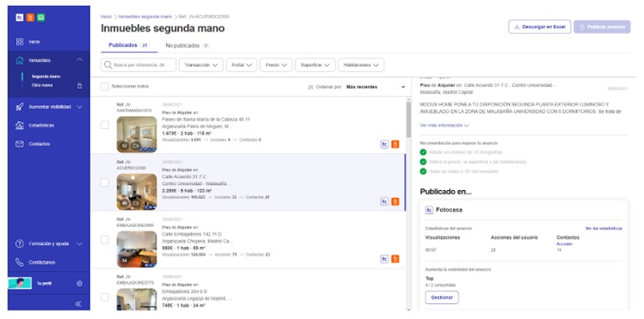Open the Precio filter dropdown

click(276, 64)
